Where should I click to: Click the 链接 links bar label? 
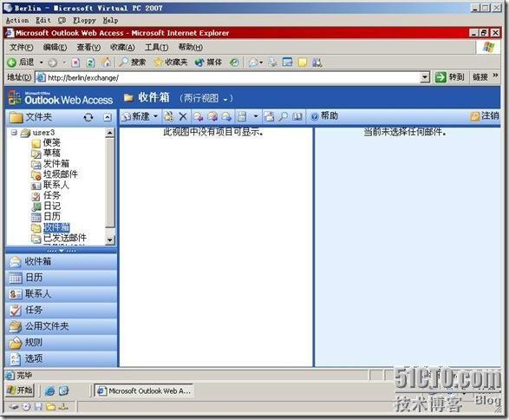coord(480,77)
